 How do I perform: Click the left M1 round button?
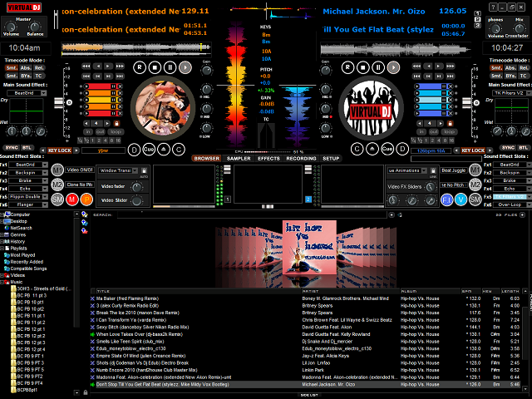(x=57, y=170)
